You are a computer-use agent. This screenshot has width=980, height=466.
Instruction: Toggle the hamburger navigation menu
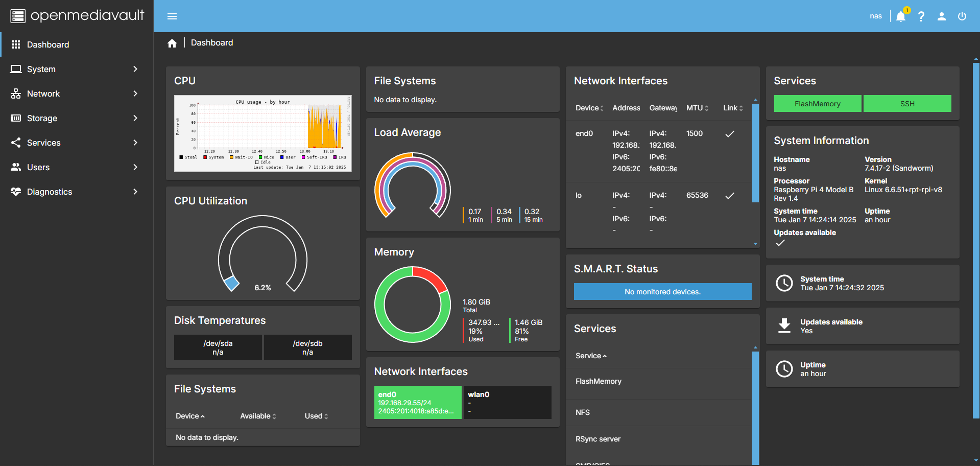(x=172, y=16)
